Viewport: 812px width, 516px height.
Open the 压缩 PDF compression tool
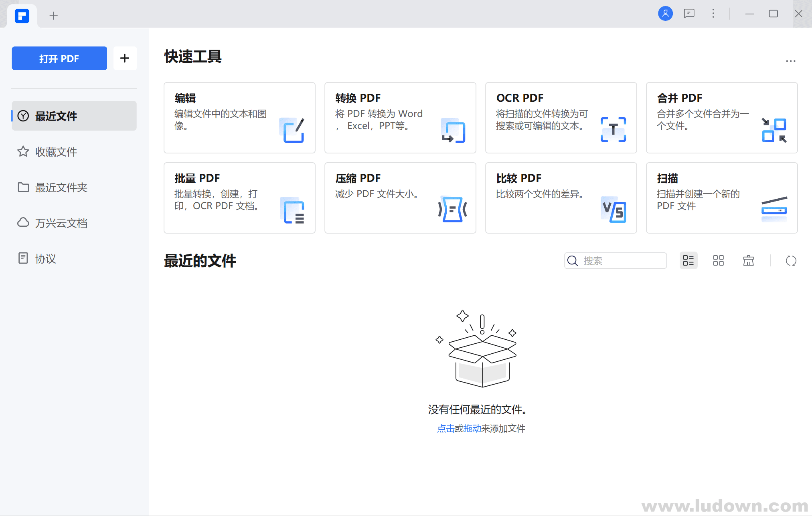coord(400,197)
